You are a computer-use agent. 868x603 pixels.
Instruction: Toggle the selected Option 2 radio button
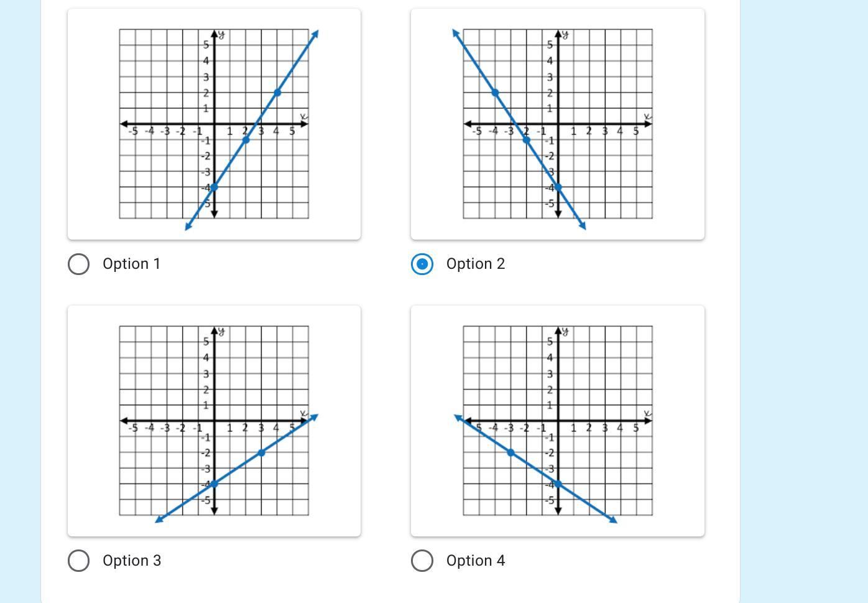point(422,264)
